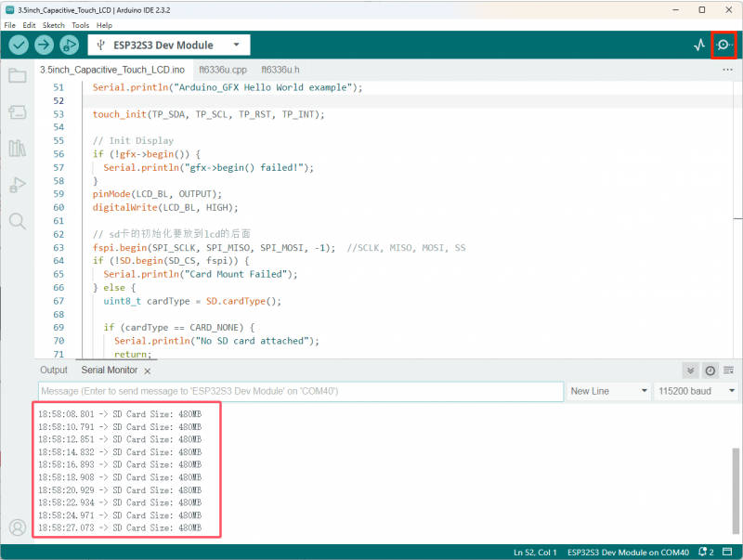
Task: Open the Search sidebar icon
Action: pos(18,221)
